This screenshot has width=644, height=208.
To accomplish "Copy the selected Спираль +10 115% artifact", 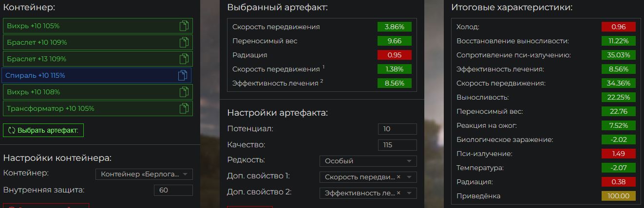I will click(x=183, y=75).
